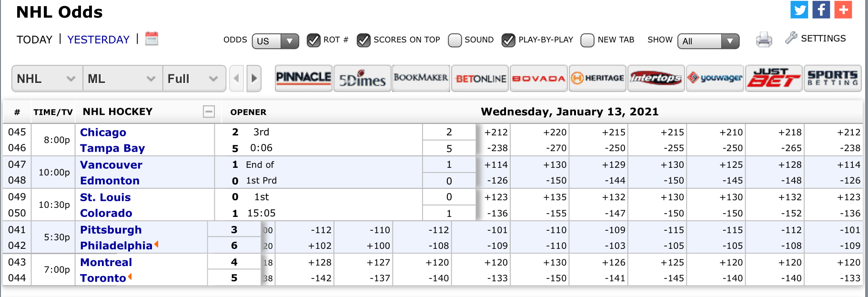Click the orange plus share icon
The image size is (868, 297).
pyautogui.click(x=843, y=10)
